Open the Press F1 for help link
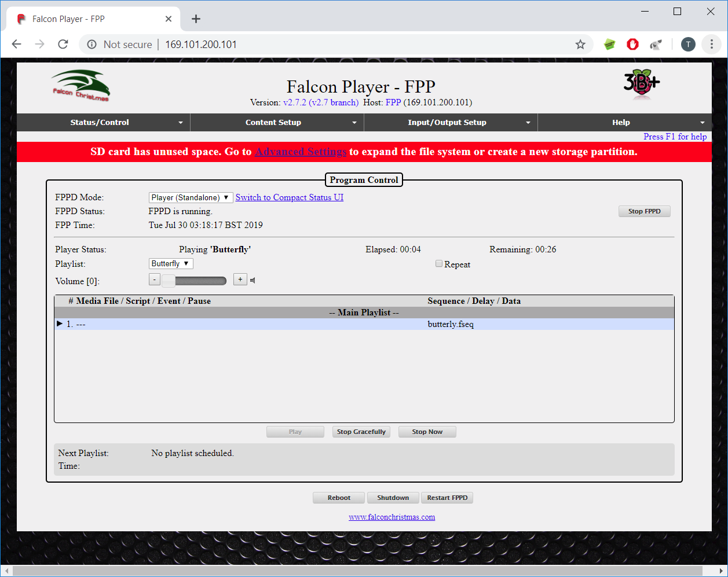Image resolution: width=728 pixels, height=577 pixels. click(675, 137)
